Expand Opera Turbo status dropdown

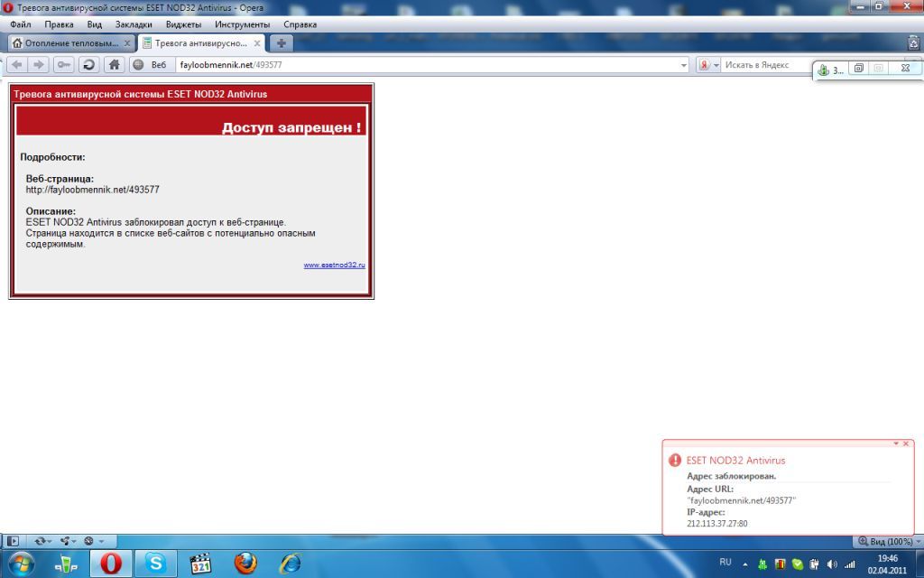[x=93, y=541]
